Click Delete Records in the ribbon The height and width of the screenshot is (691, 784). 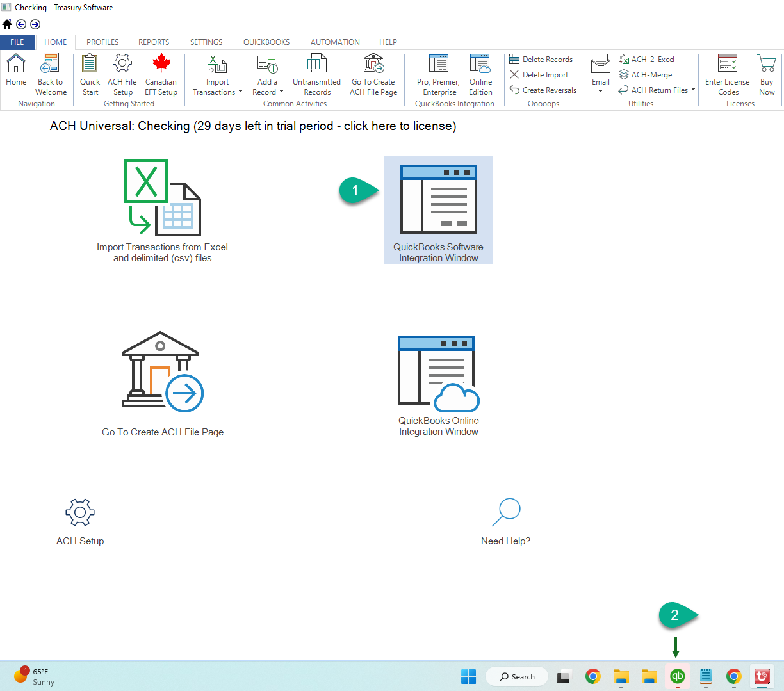click(541, 59)
